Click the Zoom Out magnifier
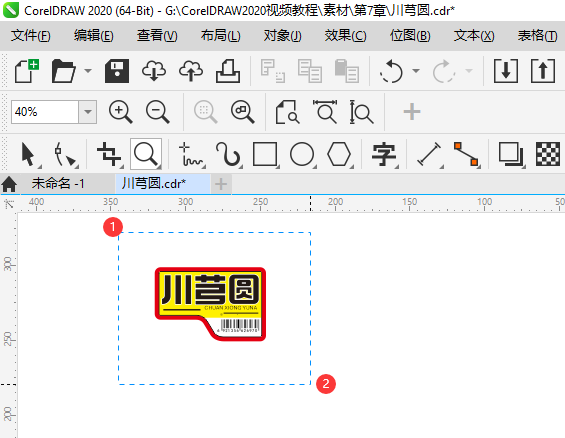The height and width of the screenshot is (438, 565). click(x=158, y=112)
